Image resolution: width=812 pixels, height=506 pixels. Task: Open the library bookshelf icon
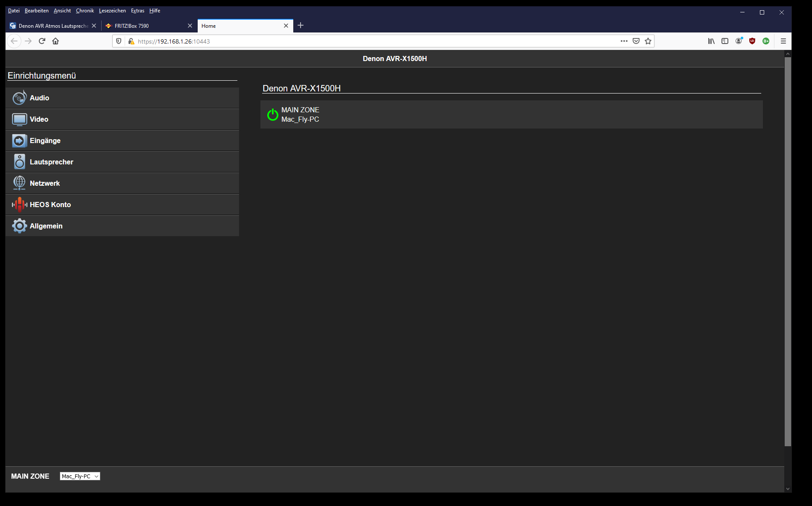711,41
